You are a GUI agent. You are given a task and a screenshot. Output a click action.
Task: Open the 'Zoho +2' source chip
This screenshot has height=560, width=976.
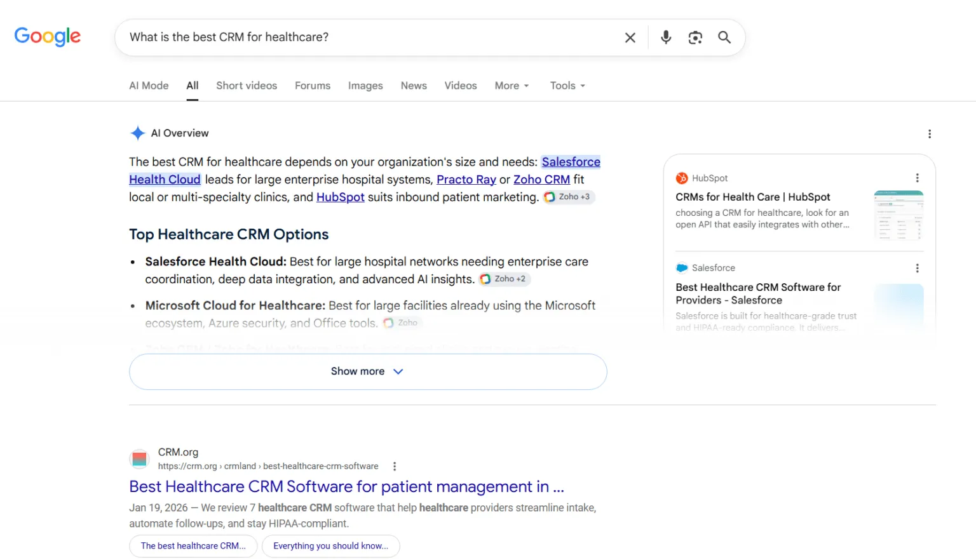point(505,279)
